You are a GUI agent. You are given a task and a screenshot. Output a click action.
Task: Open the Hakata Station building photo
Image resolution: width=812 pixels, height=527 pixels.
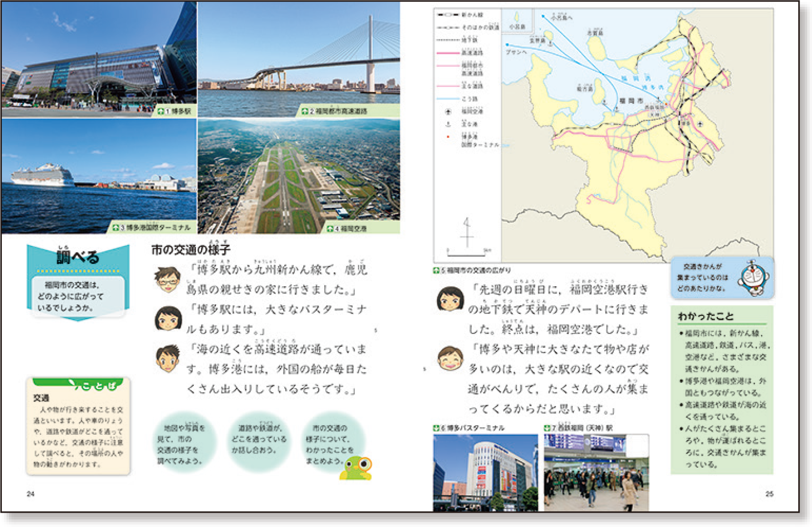tap(99, 59)
